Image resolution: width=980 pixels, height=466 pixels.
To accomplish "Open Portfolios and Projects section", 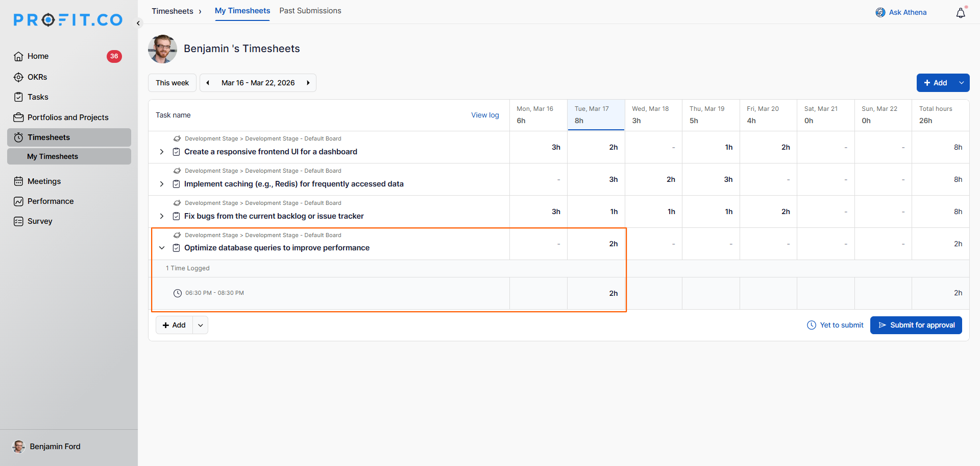I will 68,118.
